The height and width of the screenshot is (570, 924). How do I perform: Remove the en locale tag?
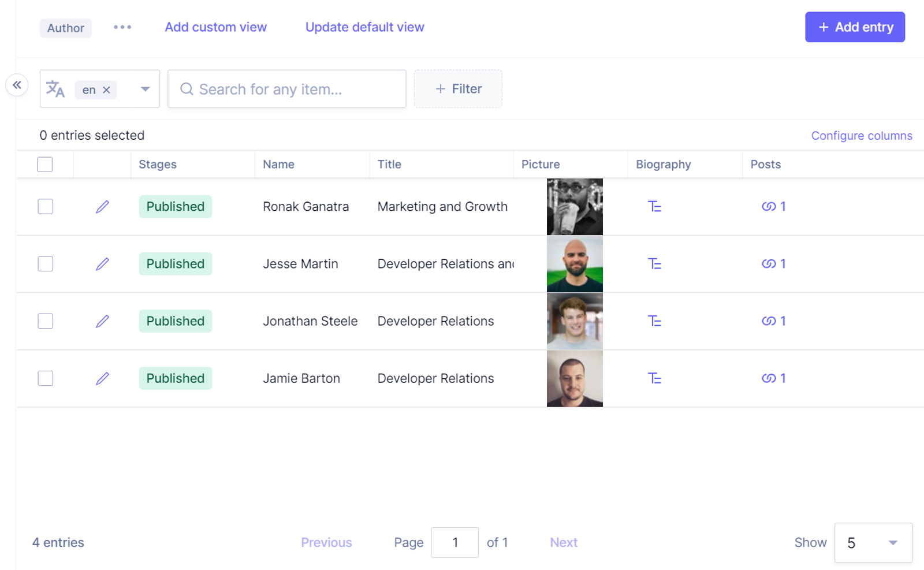click(x=107, y=90)
